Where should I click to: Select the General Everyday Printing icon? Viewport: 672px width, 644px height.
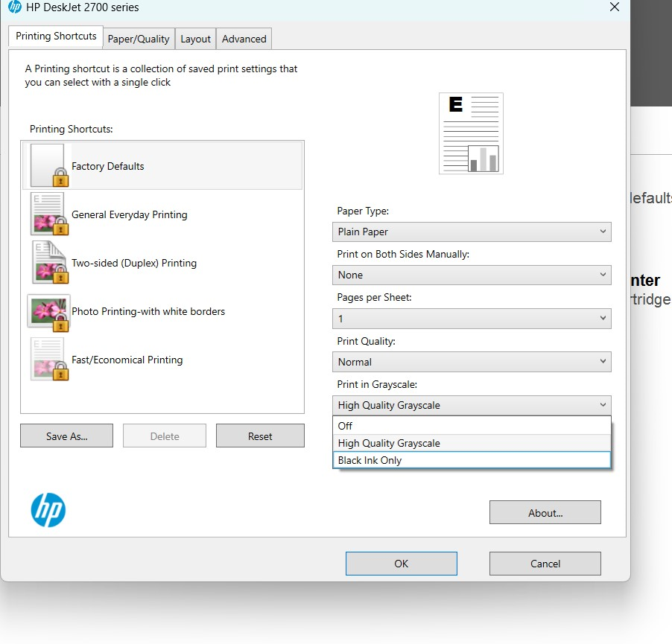[x=48, y=214]
